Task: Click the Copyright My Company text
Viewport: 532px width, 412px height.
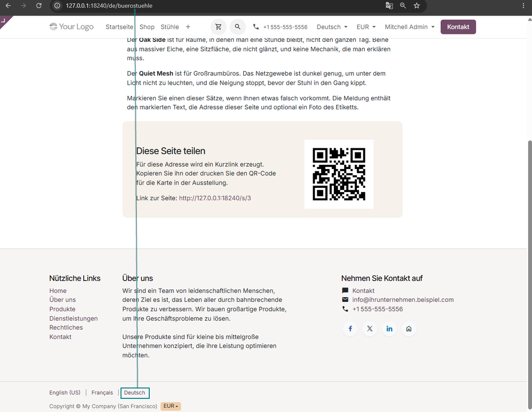Action: 103,406
